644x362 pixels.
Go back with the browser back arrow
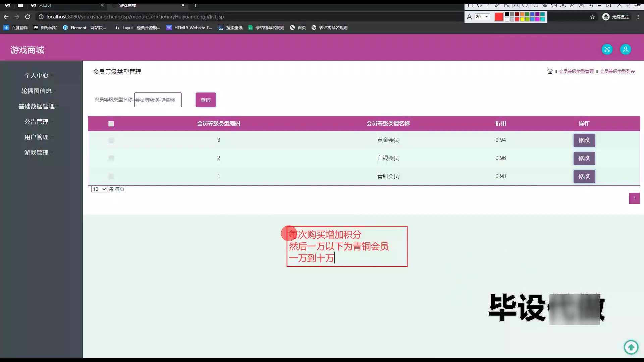click(6, 17)
